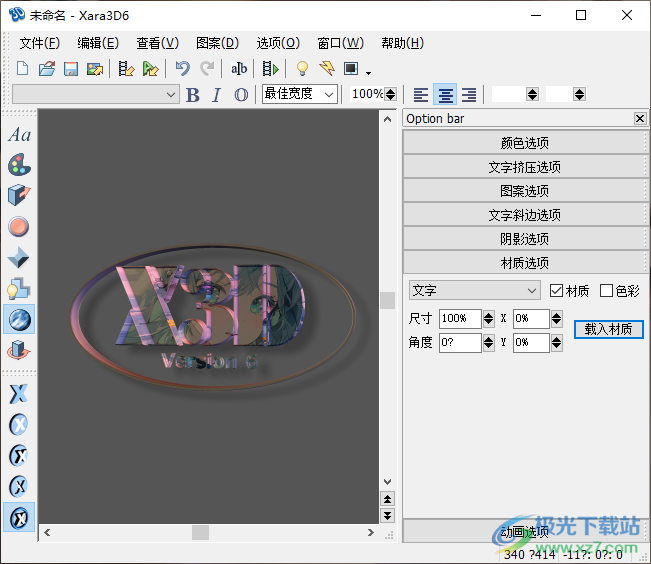The image size is (651, 564).
Task: Click the display screen icon in toolbar
Action: 351,69
